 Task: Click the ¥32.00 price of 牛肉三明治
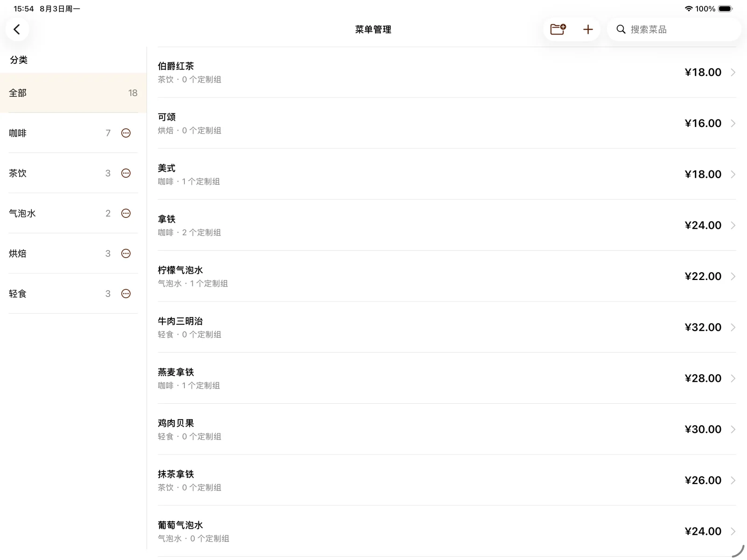[703, 327]
